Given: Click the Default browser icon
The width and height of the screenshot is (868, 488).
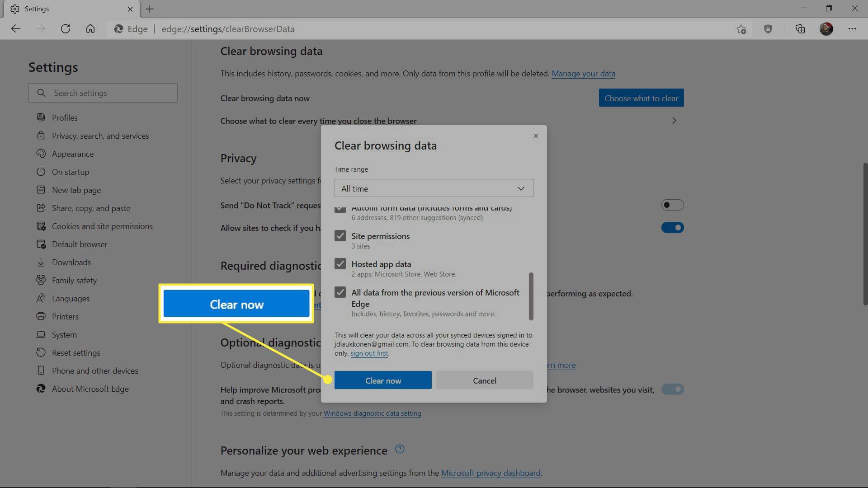Looking at the screenshot, I should point(41,244).
